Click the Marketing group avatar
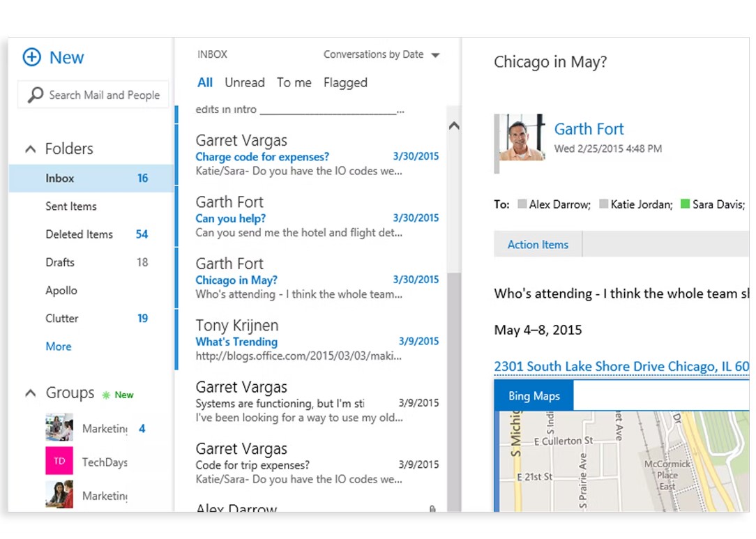 [59, 427]
